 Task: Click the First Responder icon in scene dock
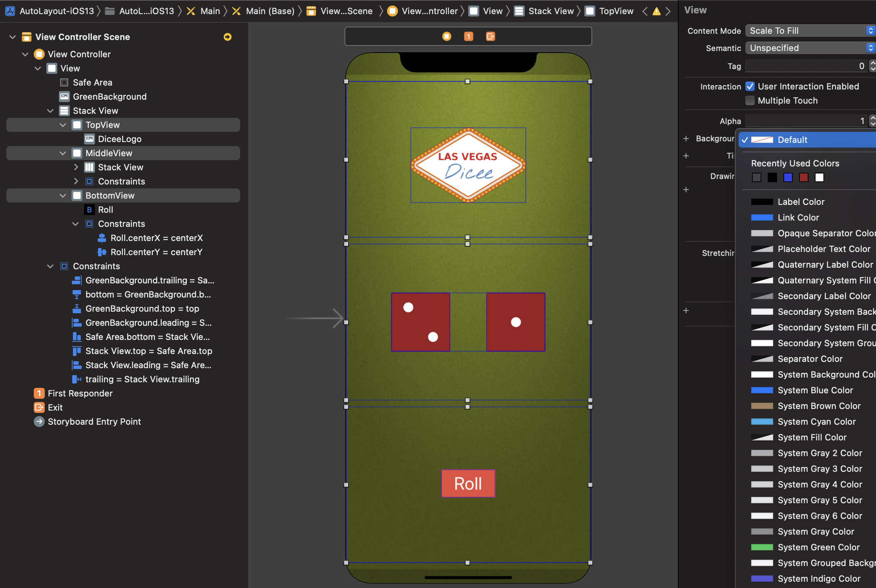click(469, 37)
